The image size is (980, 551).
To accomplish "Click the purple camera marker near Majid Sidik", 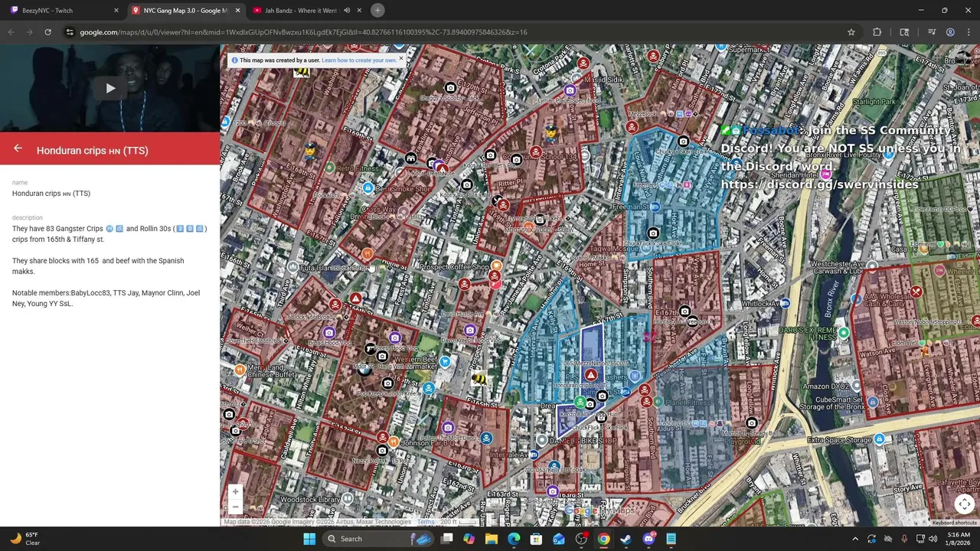I will point(570,90).
